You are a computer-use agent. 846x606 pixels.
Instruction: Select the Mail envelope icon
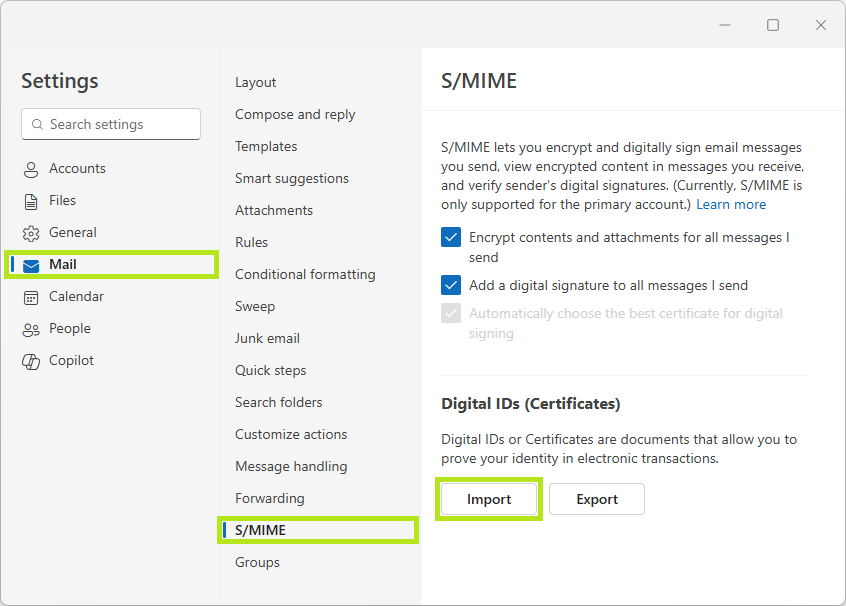[x=31, y=264]
